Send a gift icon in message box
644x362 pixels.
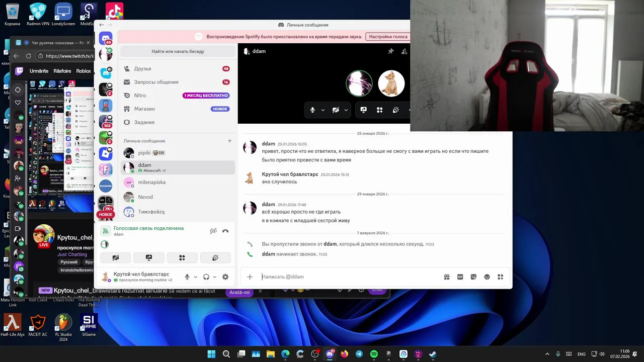[x=447, y=277]
